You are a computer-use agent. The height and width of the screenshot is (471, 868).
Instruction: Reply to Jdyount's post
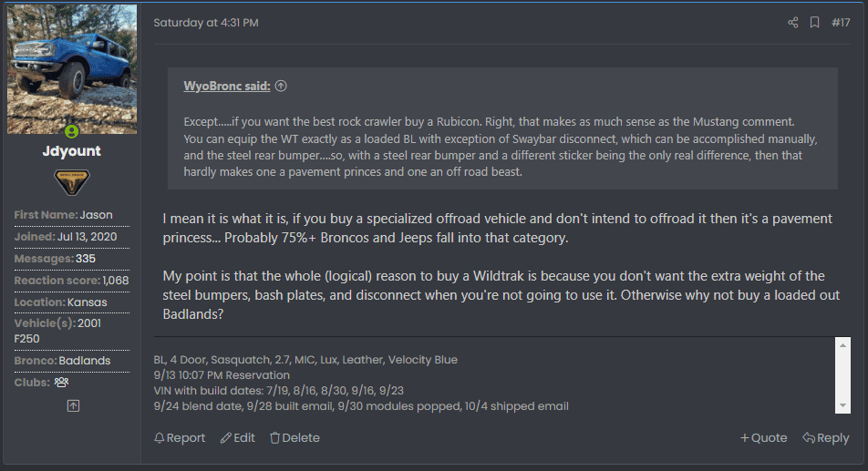pos(825,438)
